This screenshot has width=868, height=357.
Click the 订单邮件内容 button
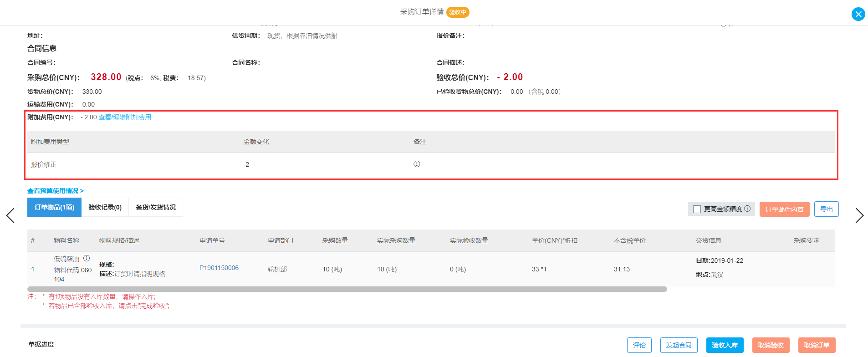click(784, 209)
